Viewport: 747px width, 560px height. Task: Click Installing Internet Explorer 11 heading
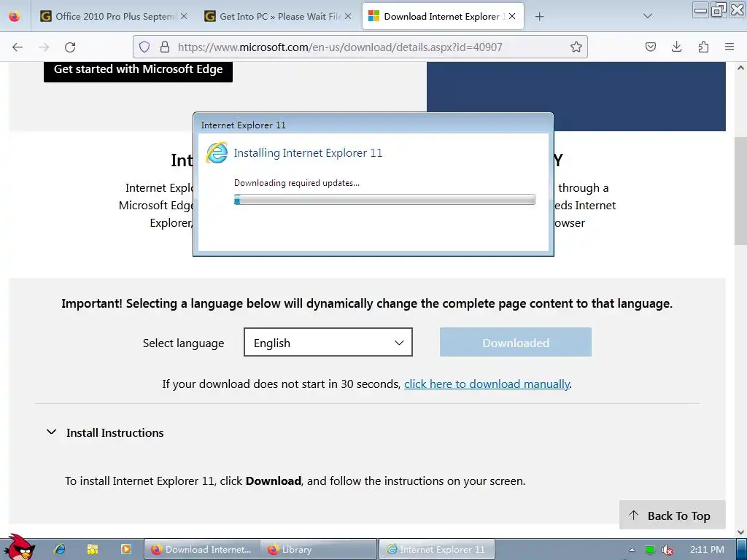tap(308, 153)
